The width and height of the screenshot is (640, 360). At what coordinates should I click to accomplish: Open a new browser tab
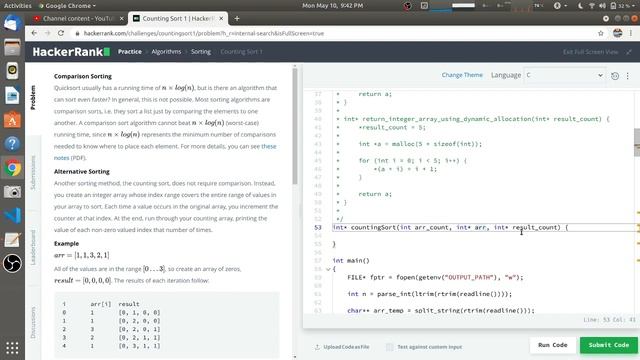[x=237, y=18]
